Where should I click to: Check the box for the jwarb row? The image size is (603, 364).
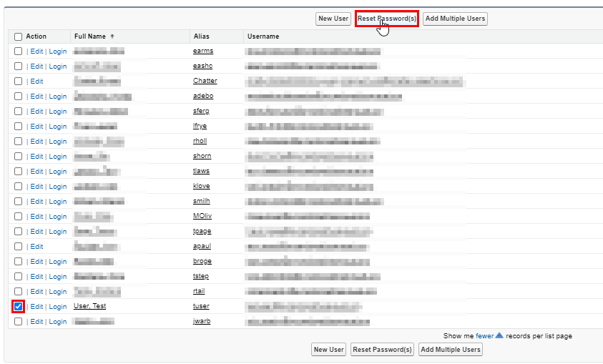(x=18, y=321)
